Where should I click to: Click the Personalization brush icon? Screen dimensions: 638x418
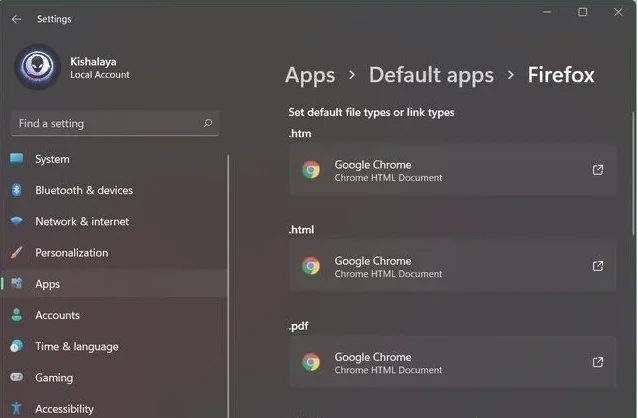tap(17, 253)
